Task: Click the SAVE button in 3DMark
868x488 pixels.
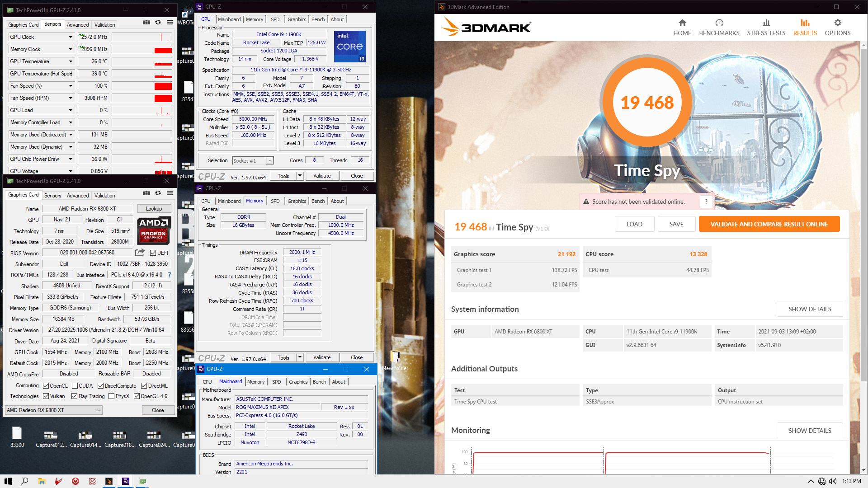Action: [676, 224]
